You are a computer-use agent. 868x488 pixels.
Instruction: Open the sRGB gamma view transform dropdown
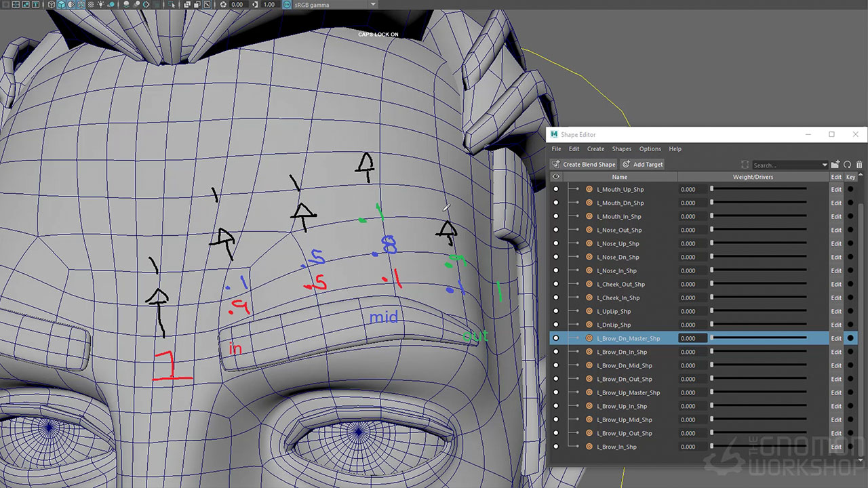(372, 4)
